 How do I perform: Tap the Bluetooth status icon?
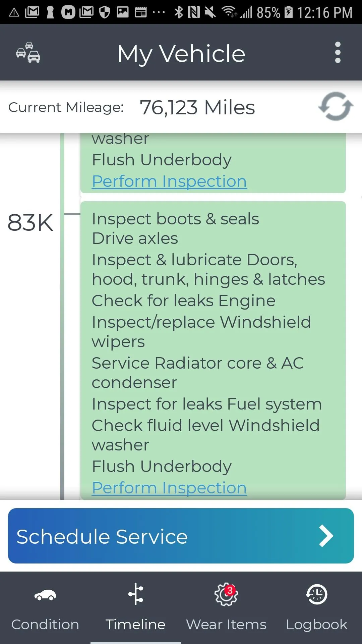pos(179,12)
